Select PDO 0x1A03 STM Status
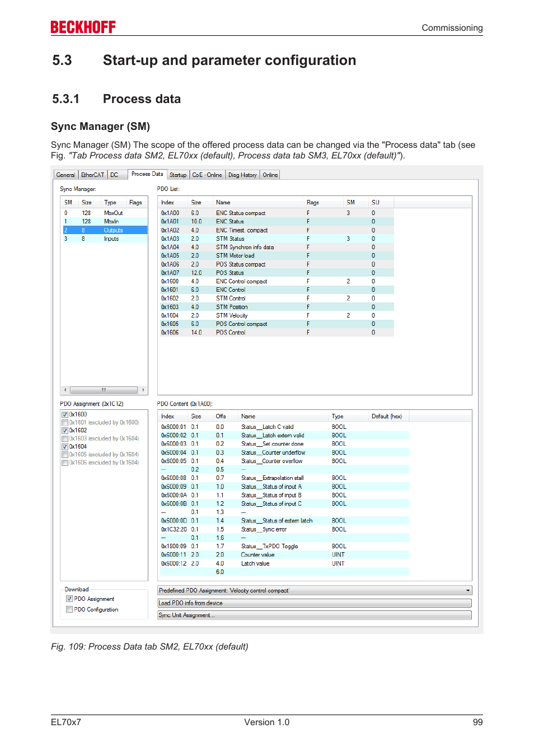Viewport: 534px width, 756px height. 277,239
